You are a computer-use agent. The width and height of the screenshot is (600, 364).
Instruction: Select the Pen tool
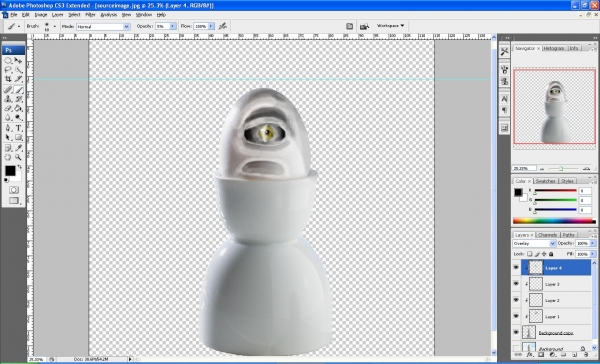click(x=8, y=128)
